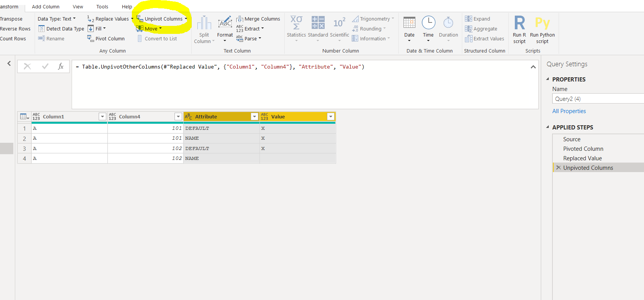This screenshot has height=300, width=644.
Task: Confirm the formula with checkmark icon
Action: pyautogui.click(x=45, y=66)
